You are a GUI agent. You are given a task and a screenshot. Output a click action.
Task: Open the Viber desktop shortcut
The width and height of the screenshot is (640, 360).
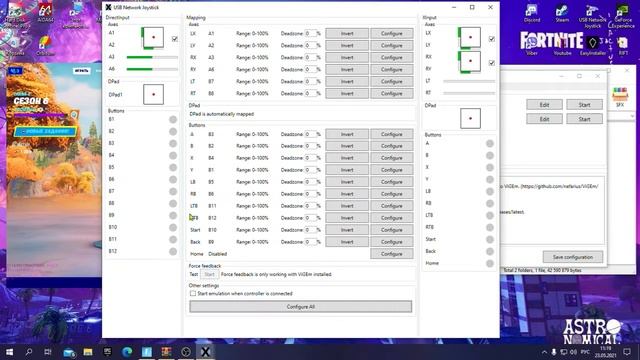pos(532,45)
